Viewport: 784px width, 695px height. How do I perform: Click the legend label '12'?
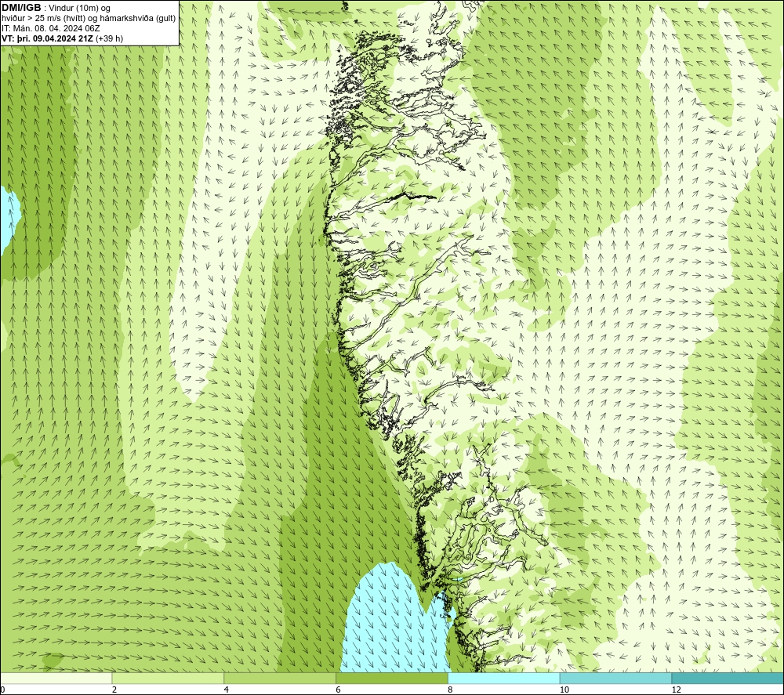click(676, 690)
